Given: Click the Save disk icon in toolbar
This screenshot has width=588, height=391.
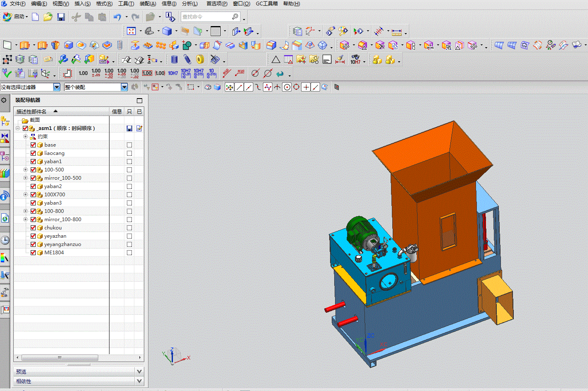Looking at the screenshot, I should coord(61,17).
